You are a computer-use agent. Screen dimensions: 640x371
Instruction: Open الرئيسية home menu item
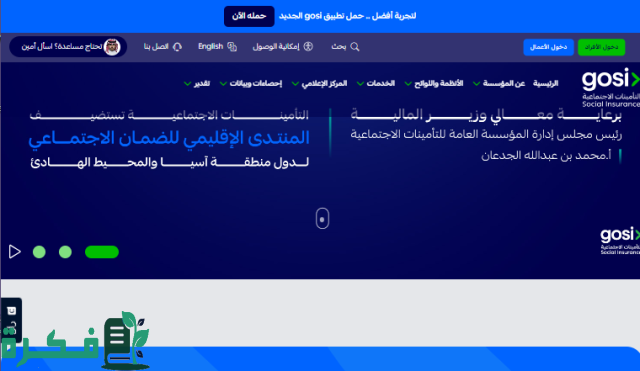coord(545,83)
